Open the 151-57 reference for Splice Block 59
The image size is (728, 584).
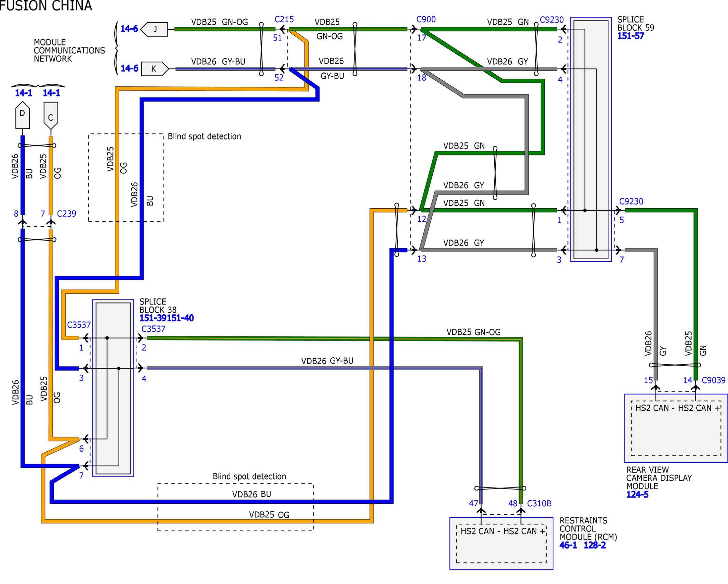pos(631,36)
